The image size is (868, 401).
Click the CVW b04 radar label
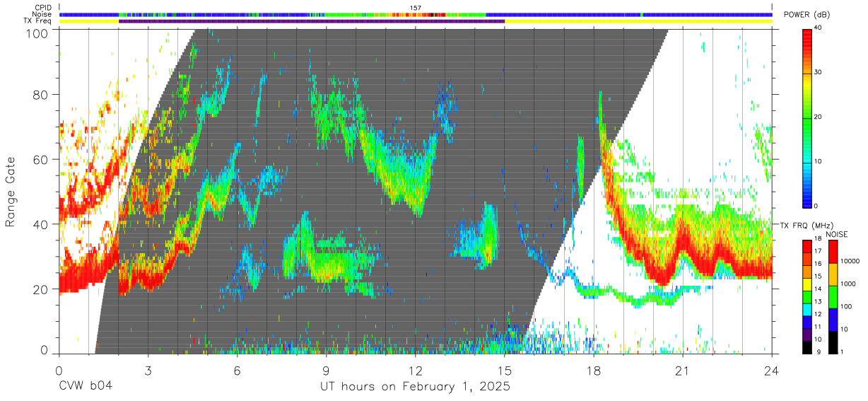point(86,386)
